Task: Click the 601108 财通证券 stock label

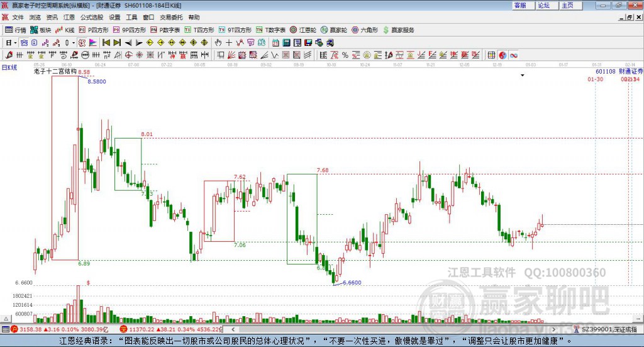Action: tap(619, 72)
